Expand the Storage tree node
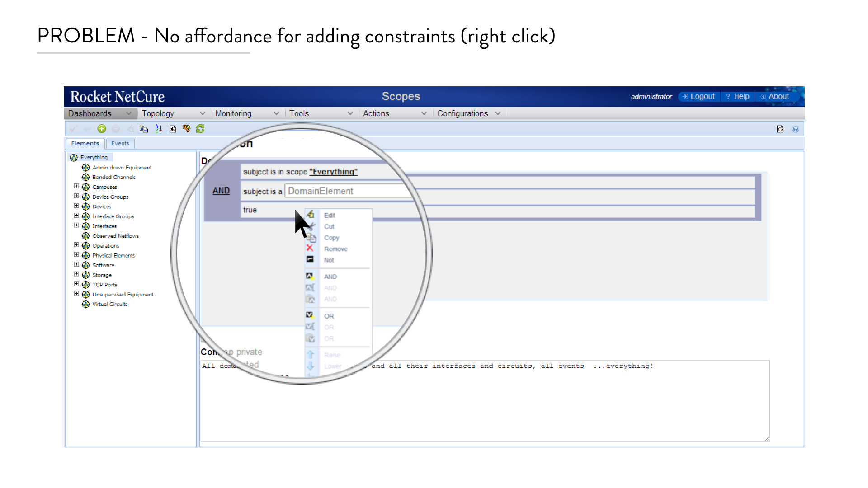This screenshot has width=868, height=488. click(x=76, y=274)
